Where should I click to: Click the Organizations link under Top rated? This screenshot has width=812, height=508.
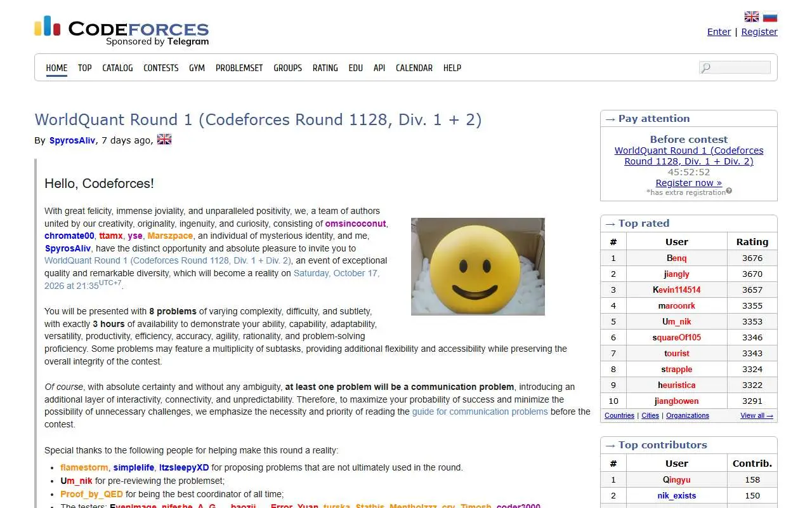tap(688, 415)
